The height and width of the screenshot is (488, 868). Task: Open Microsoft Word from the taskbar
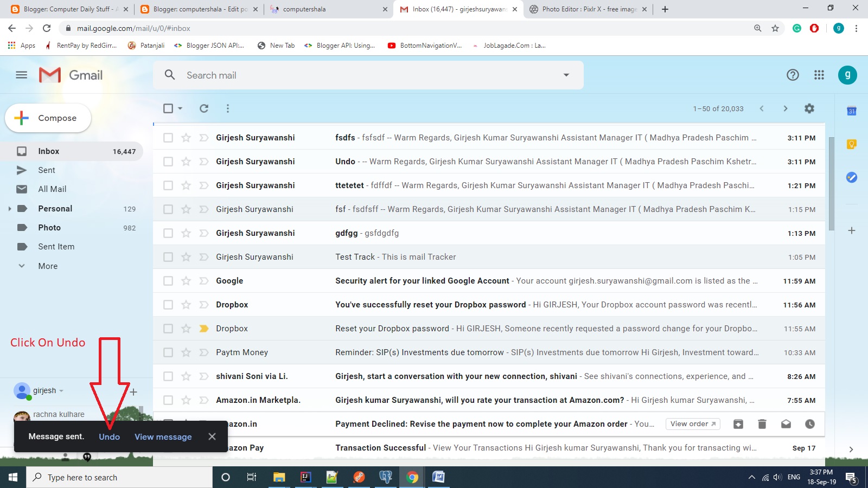pos(438,477)
